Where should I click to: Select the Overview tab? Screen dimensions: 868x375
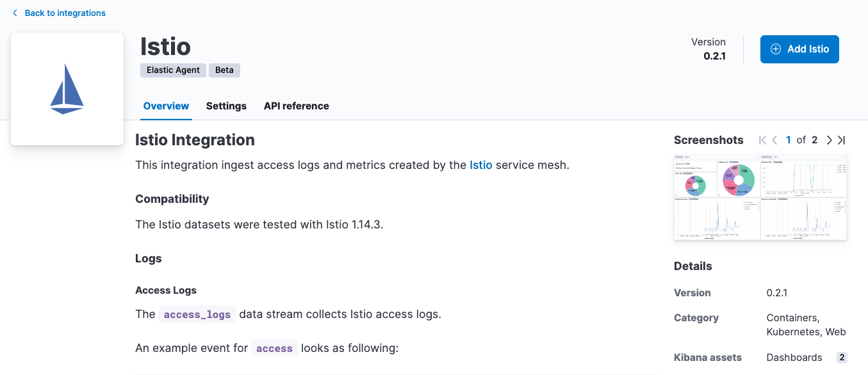click(x=166, y=106)
